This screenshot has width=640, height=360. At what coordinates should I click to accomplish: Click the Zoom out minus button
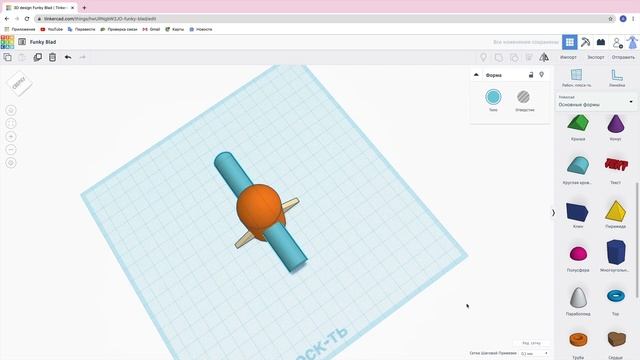pyautogui.click(x=11, y=149)
